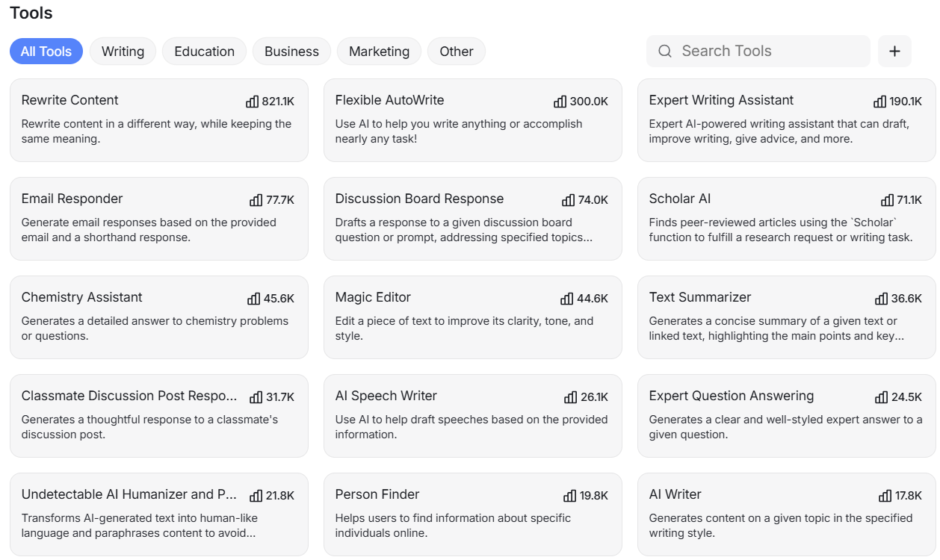Open Classmate Discussion Post Response title
This screenshot has width=940, height=560.
pos(129,396)
